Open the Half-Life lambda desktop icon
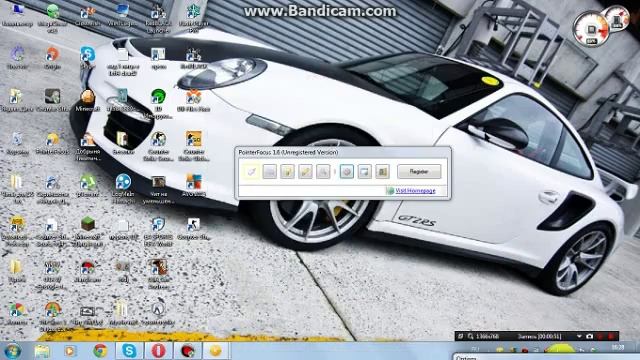 158,313
